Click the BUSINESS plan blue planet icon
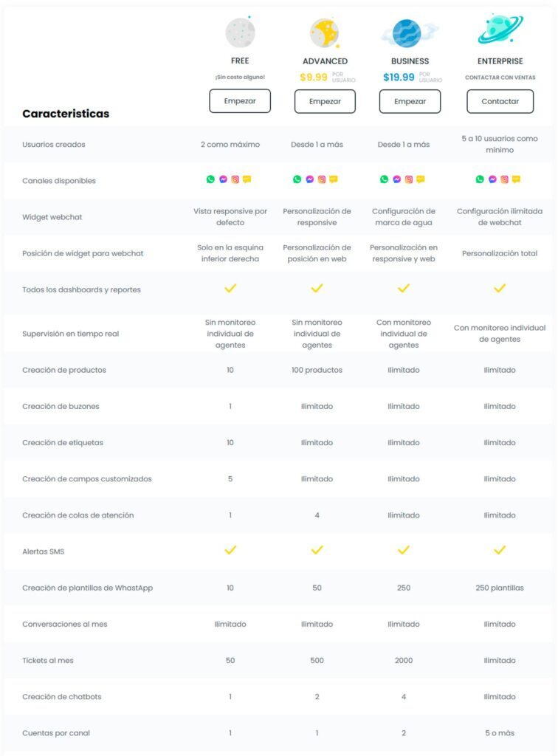The height and width of the screenshot is (756, 558). pos(407,33)
